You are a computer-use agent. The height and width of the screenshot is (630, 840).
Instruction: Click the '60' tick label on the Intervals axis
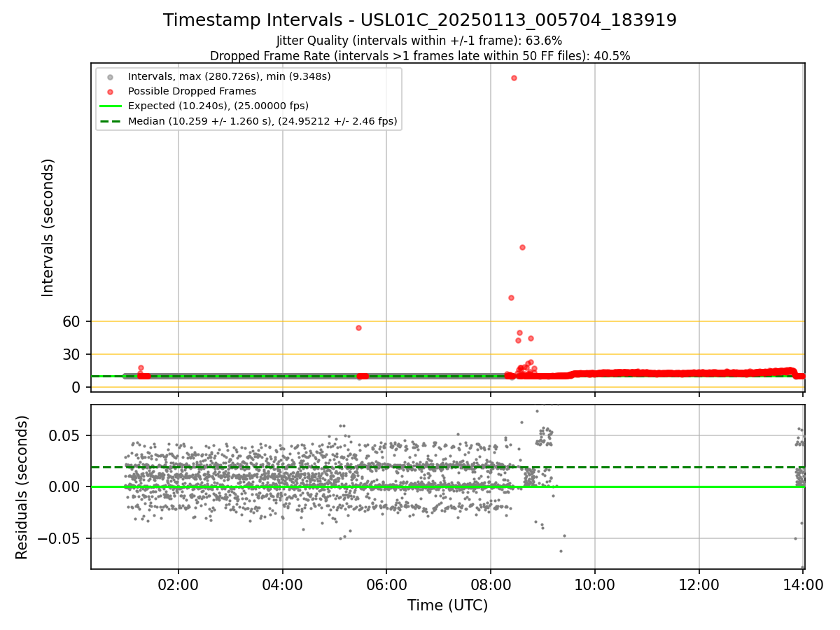point(73,322)
